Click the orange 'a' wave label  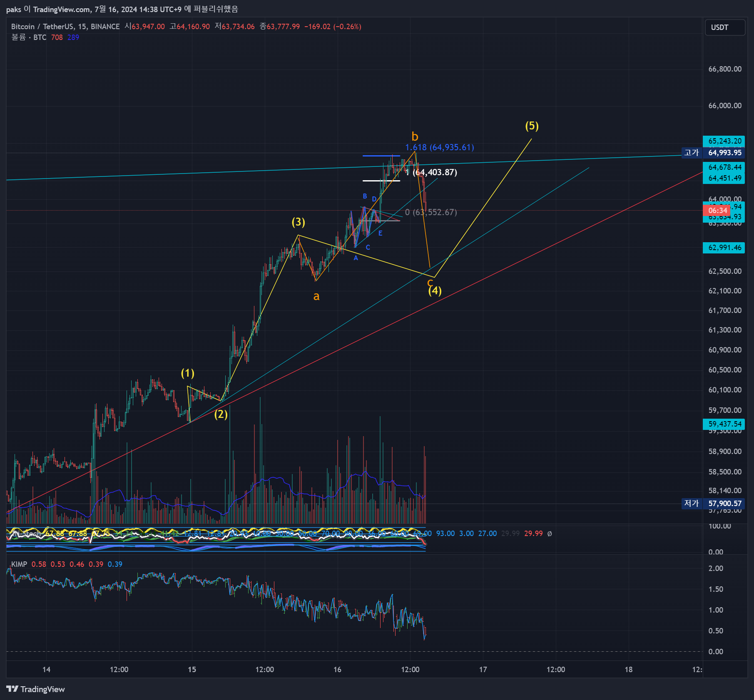(316, 296)
